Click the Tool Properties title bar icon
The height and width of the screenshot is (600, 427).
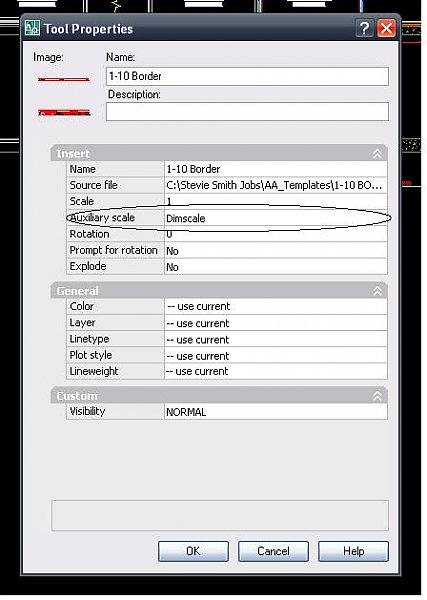32,29
